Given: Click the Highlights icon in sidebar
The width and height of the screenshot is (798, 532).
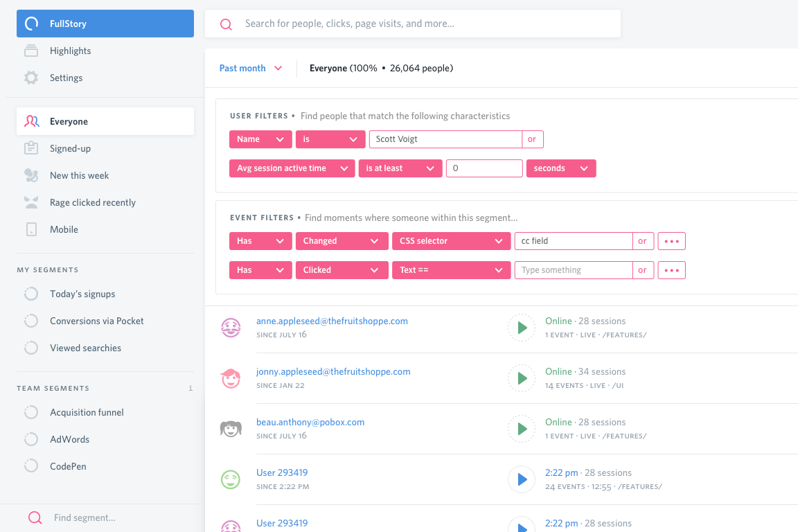Looking at the screenshot, I should coord(31,51).
